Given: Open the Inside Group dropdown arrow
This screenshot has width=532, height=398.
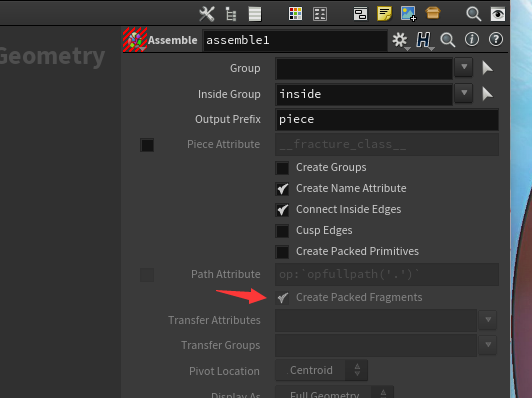Looking at the screenshot, I should coord(464,93).
